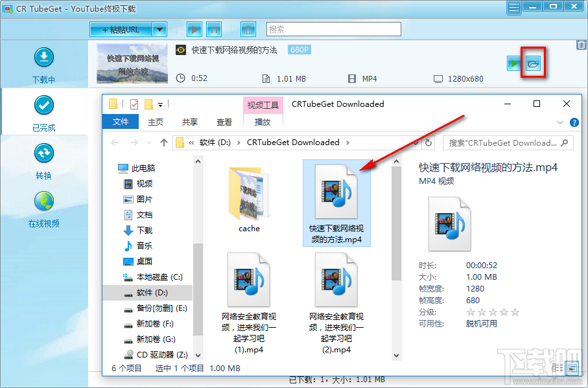Play the downloaded video with green play icon
Image resolution: width=588 pixels, height=388 pixels.
pos(513,63)
